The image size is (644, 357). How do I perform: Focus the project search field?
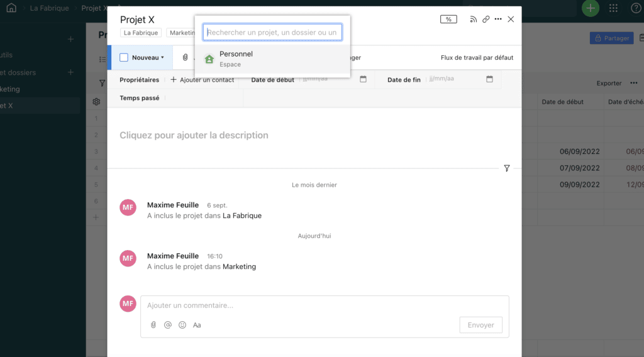[x=272, y=32]
